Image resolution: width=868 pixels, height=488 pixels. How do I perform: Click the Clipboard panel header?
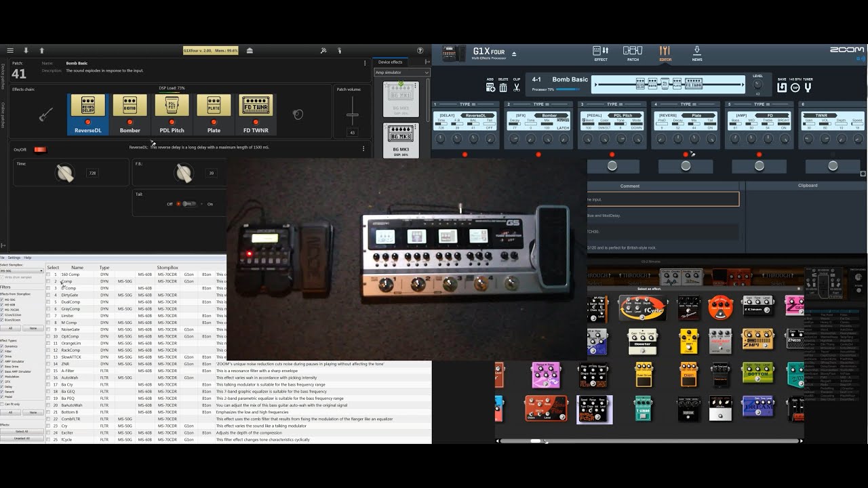(807, 185)
